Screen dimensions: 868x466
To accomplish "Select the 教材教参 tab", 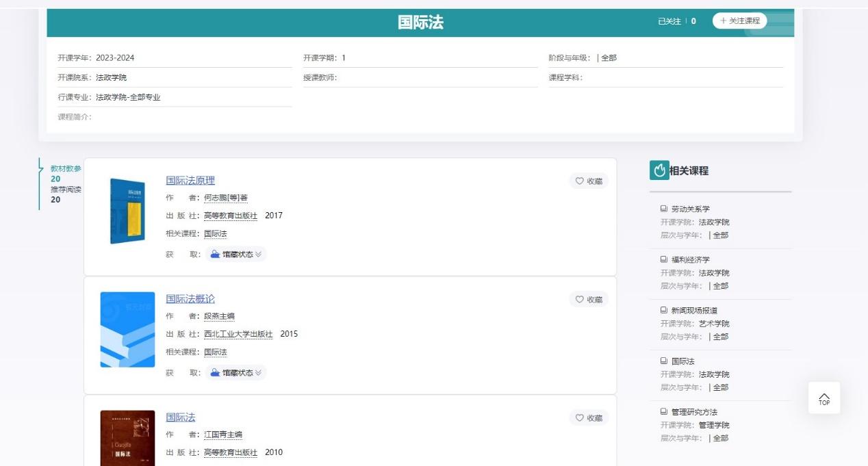I will 66,169.
